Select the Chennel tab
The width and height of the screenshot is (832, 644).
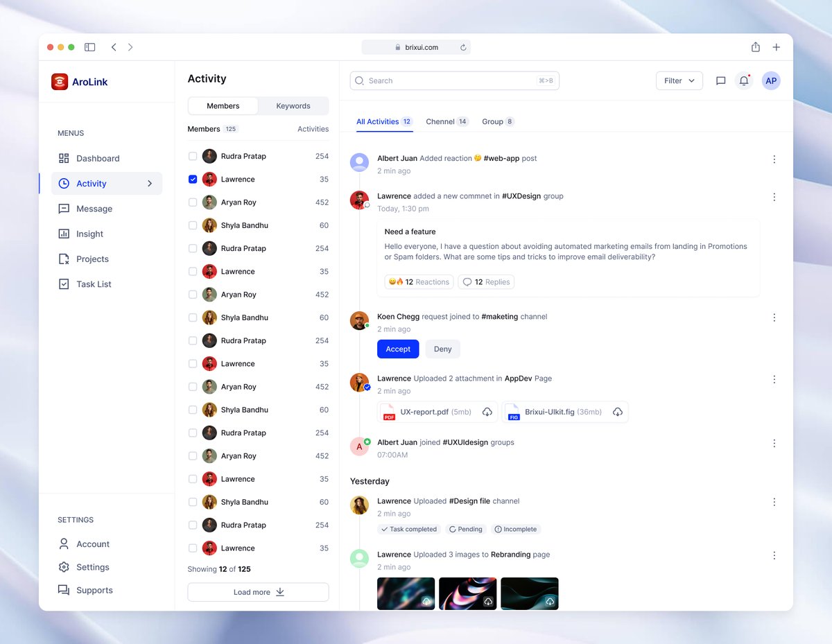click(447, 121)
